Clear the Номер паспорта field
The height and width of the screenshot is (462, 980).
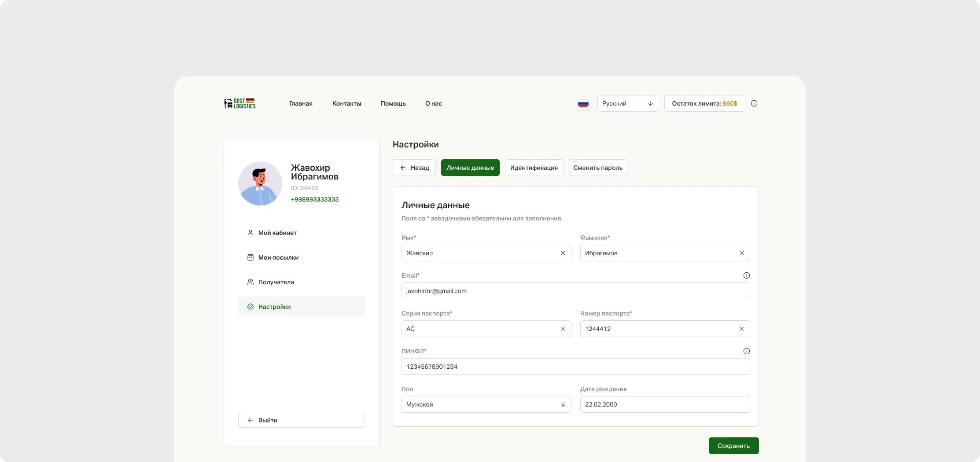(742, 329)
